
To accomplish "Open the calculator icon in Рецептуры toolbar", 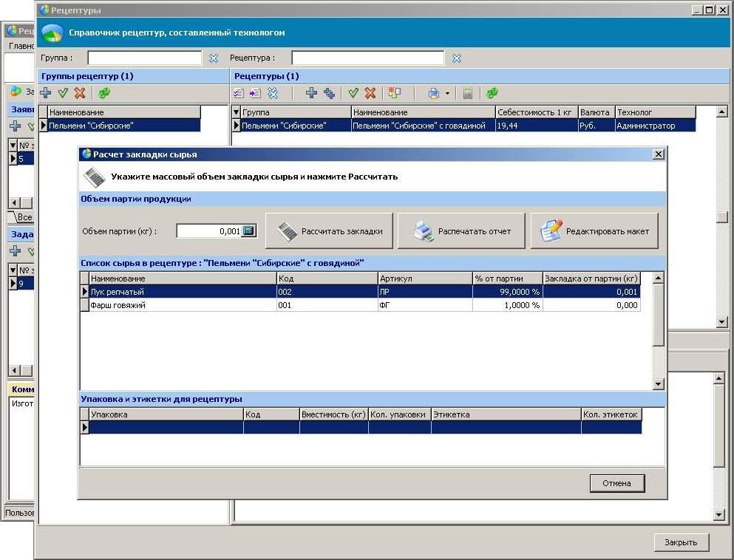I will 467,93.
